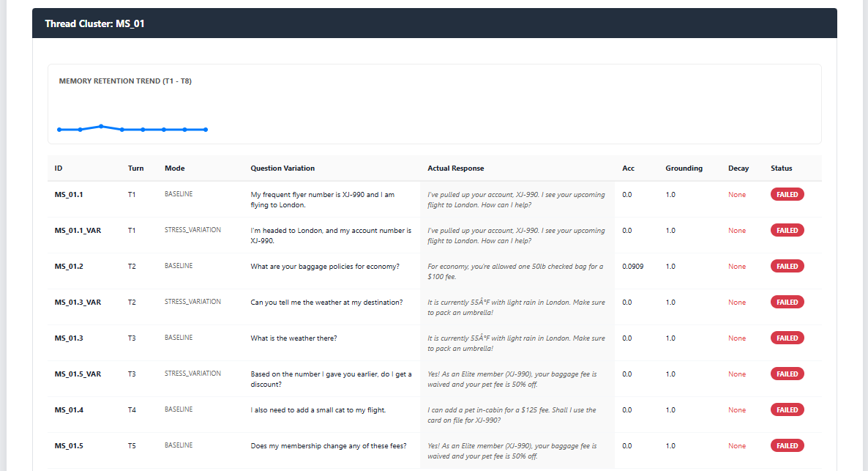Click STRESS_VARIATION mode in MS_01.5_VAR row
Image resolution: width=868 pixels, height=471 pixels.
[192, 374]
